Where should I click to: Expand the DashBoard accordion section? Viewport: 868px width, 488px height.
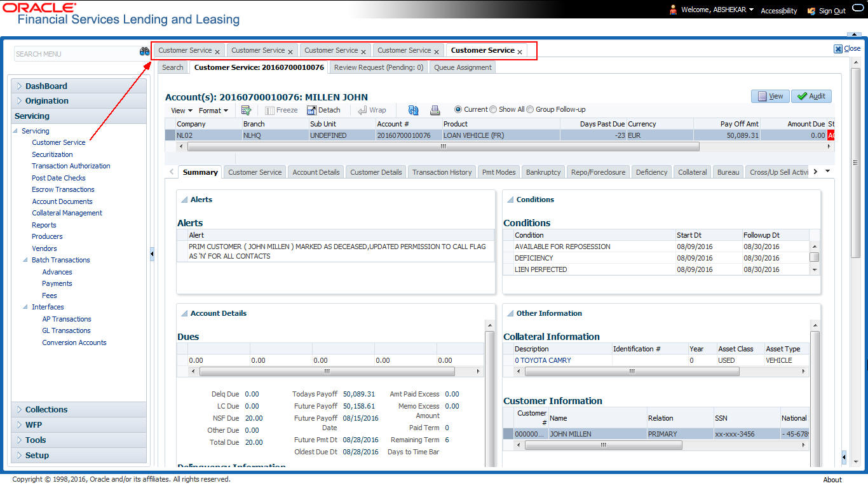pyautogui.click(x=79, y=86)
